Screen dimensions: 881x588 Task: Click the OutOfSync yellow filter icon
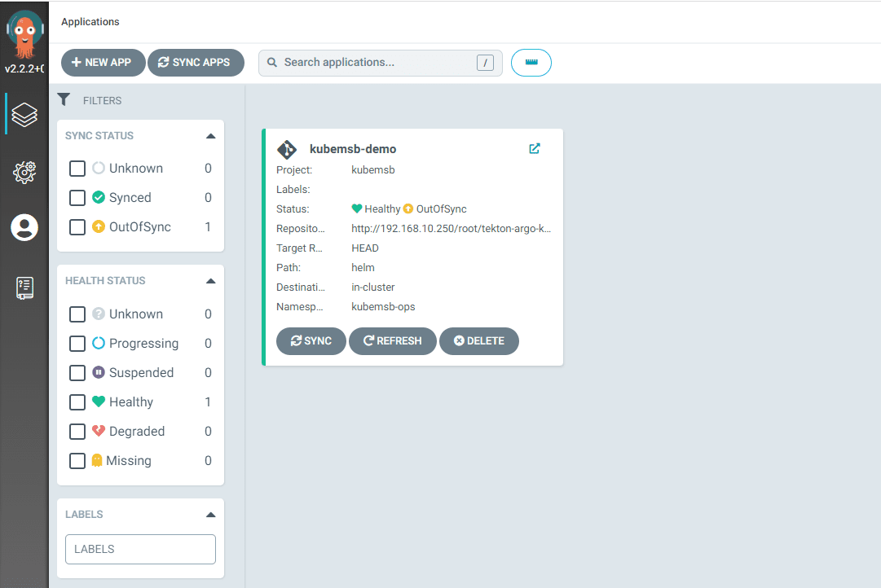pos(99,226)
